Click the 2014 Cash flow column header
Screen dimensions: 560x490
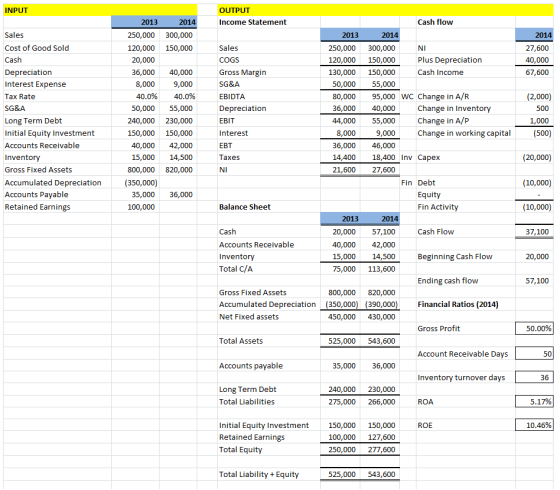coord(534,35)
